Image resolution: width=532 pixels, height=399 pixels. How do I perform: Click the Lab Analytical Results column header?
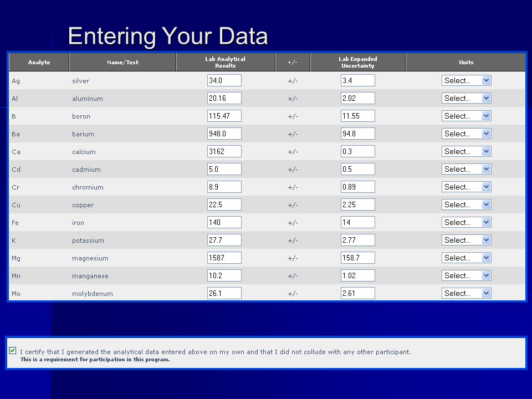pyautogui.click(x=226, y=62)
